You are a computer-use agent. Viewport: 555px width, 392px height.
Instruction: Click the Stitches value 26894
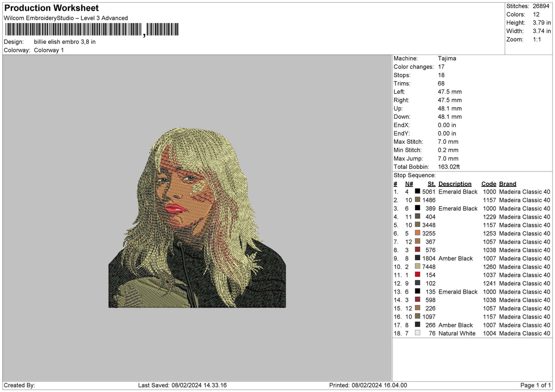(x=542, y=6)
